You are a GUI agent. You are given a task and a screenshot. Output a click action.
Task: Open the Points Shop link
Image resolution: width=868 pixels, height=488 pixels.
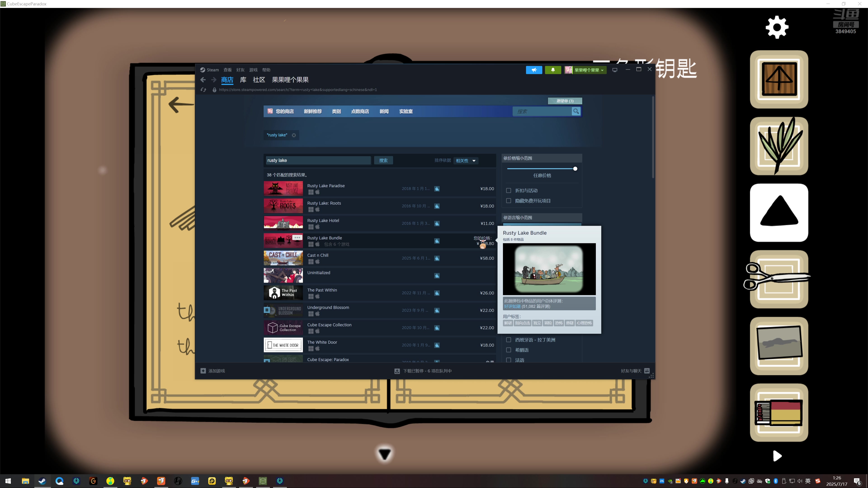360,111
